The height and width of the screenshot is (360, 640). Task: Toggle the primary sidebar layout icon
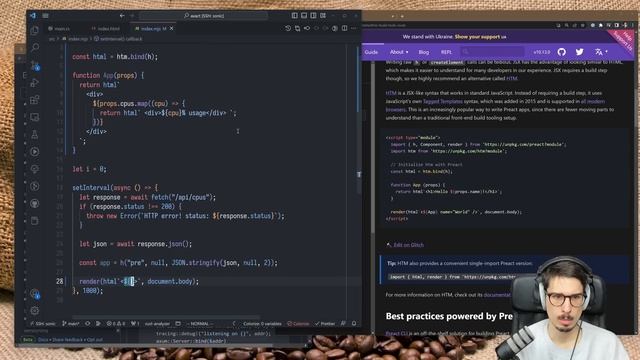click(x=295, y=16)
